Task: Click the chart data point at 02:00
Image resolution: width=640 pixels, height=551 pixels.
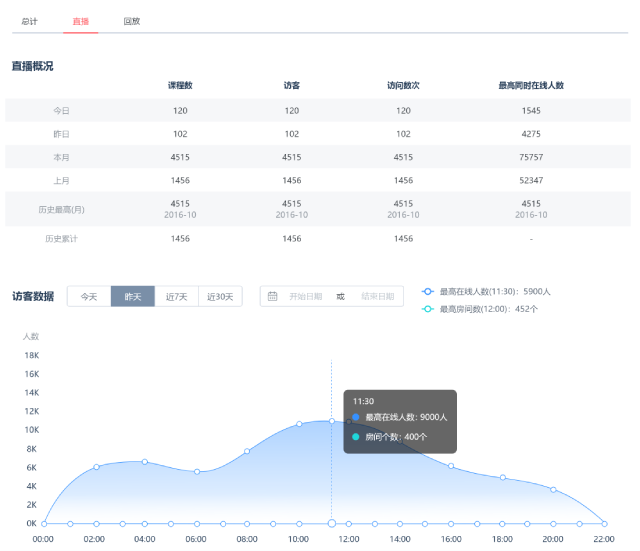Action: point(96,467)
